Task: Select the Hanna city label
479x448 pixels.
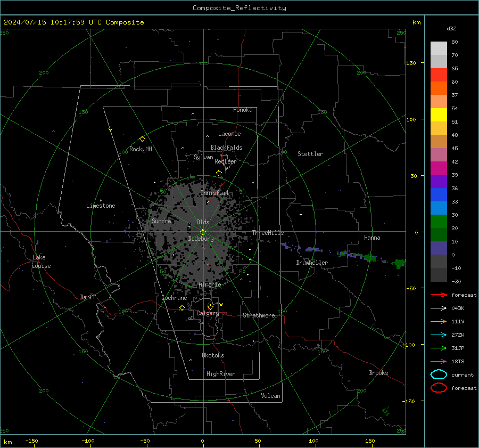Action: [372, 238]
